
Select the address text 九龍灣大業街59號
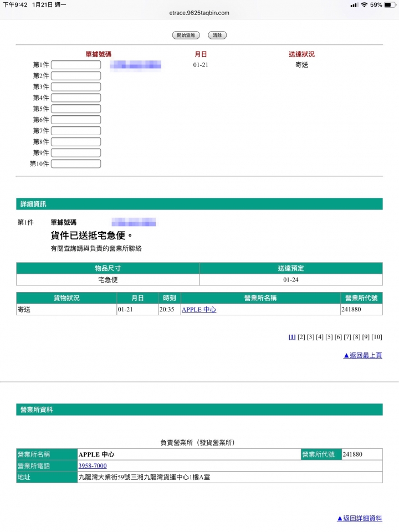tap(105, 477)
